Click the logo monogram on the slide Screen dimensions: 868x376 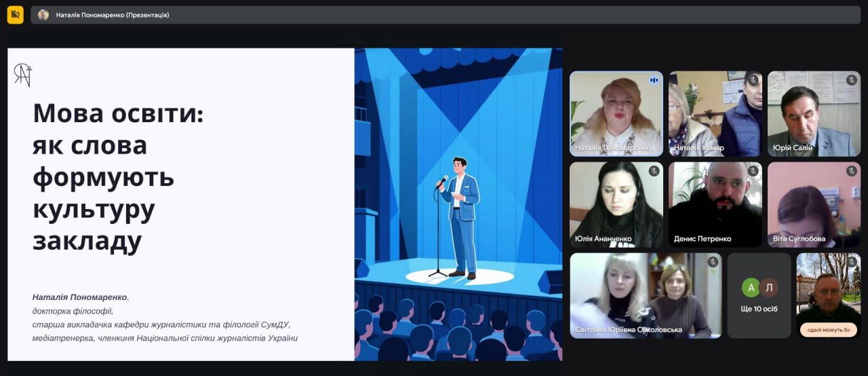(x=23, y=75)
